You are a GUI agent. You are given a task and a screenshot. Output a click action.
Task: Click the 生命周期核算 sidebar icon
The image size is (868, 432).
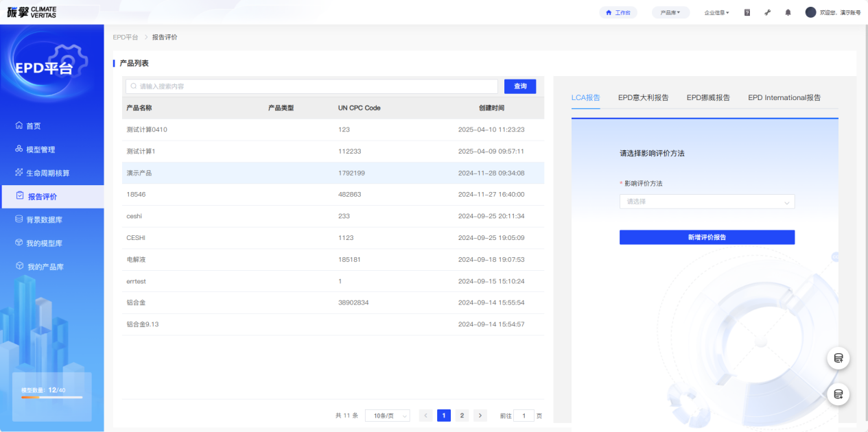click(x=19, y=173)
